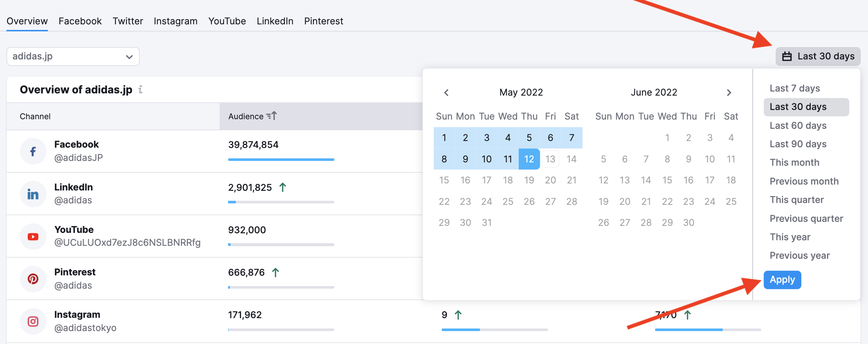The height and width of the screenshot is (344, 868).
Task: Click the Facebook audience progress bar
Action: (281, 159)
